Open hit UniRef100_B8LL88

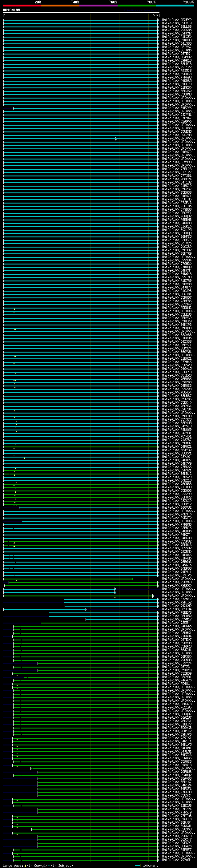click(x=177, y=26)
